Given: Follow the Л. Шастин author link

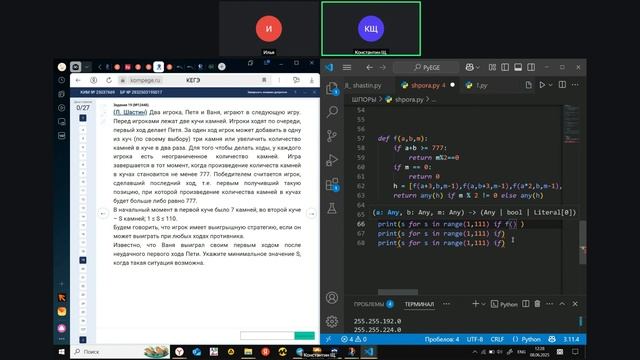Looking at the screenshot, I should (130, 112).
